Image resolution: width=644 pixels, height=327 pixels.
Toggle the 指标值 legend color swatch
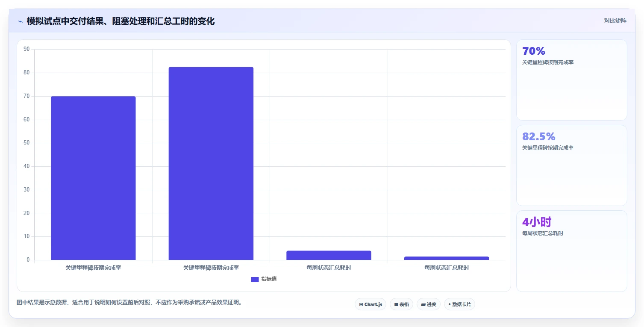255,279
